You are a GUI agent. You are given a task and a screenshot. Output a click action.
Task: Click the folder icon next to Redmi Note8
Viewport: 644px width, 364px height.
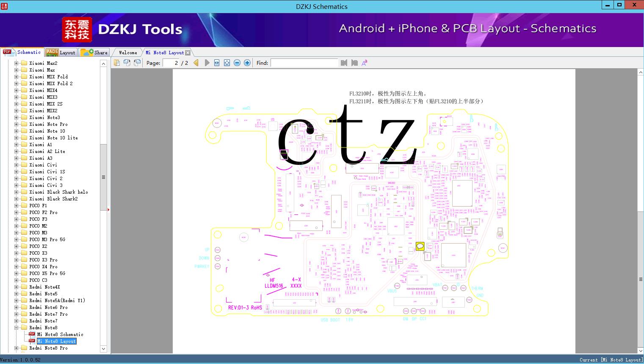tap(24, 328)
